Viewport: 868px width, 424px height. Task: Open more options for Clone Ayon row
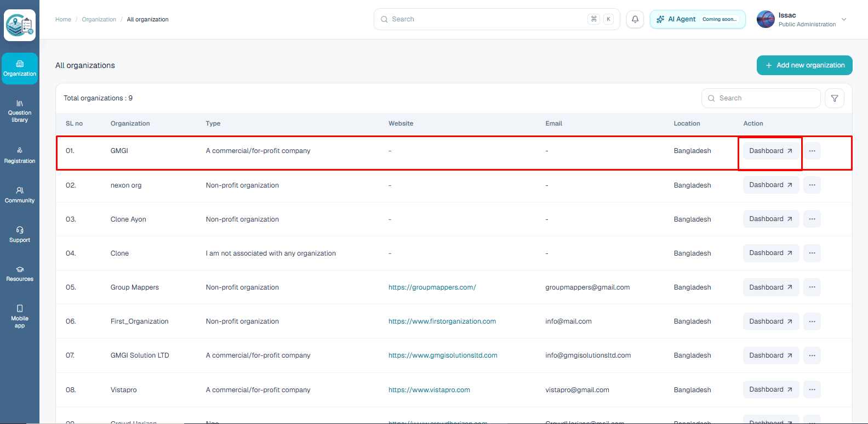pos(812,219)
